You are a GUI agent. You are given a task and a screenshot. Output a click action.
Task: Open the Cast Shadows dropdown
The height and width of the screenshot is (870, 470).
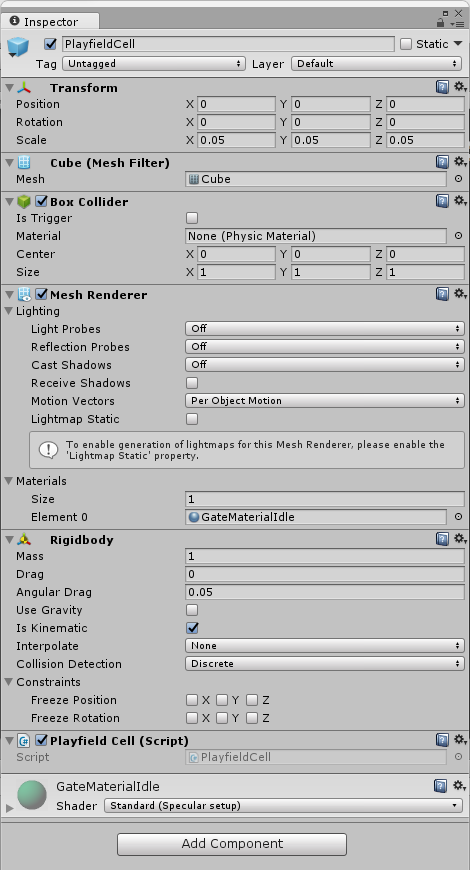pos(325,365)
